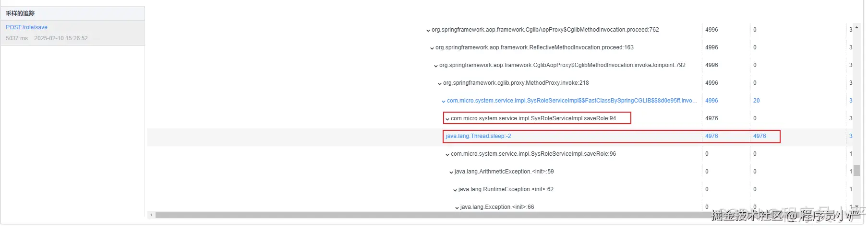
Task: Collapse SysRoleServiceImpl.saveRole:96 chevron
Action: (x=447, y=154)
